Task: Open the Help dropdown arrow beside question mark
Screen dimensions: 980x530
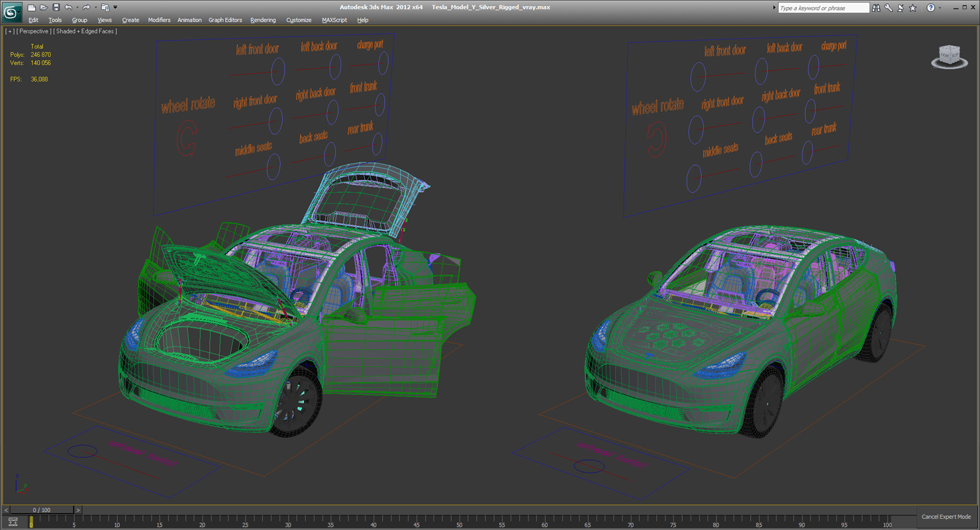Action: (940, 8)
